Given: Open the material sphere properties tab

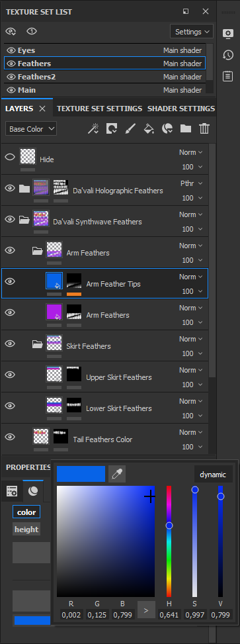Looking at the screenshot, I should point(33,491).
